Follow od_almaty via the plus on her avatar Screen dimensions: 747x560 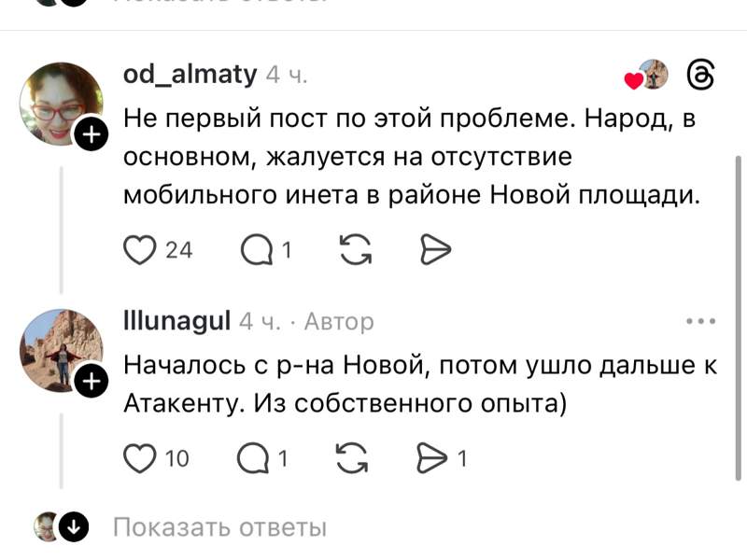[x=91, y=133]
